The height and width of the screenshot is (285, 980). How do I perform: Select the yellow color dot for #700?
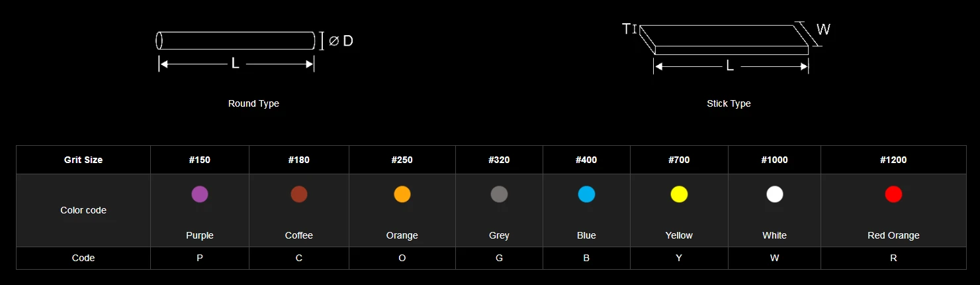[679, 194]
